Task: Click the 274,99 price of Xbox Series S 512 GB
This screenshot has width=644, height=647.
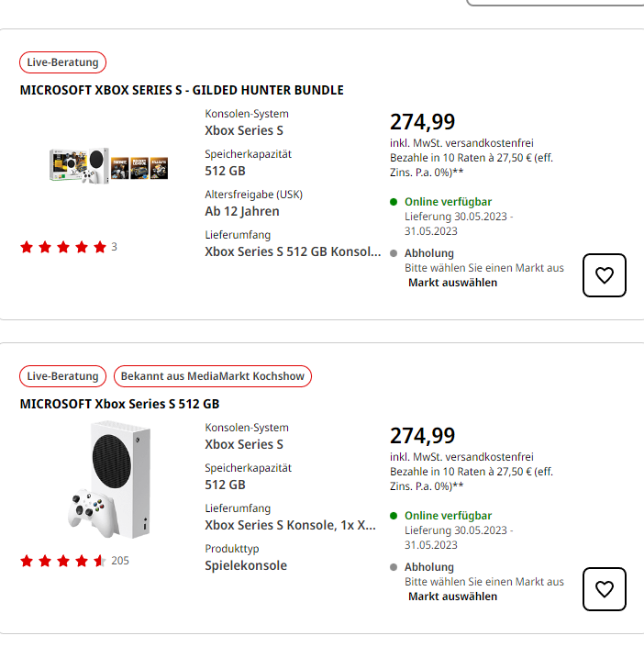Action: pyautogui.click(x=422, y=436)
